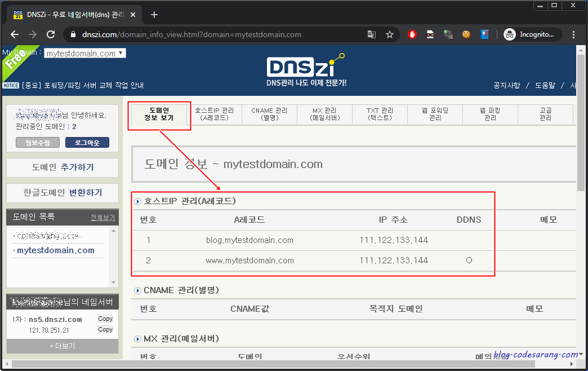Switch to 웹 포워딩 관리 tab
The width and height of the screenshot is (588, 371).
pos(435,114)
